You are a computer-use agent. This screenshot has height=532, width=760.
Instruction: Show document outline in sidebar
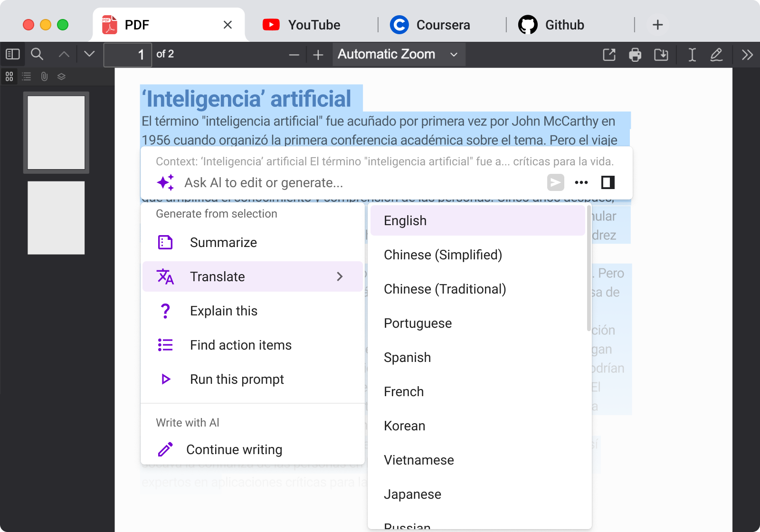(x=27, y=76)
